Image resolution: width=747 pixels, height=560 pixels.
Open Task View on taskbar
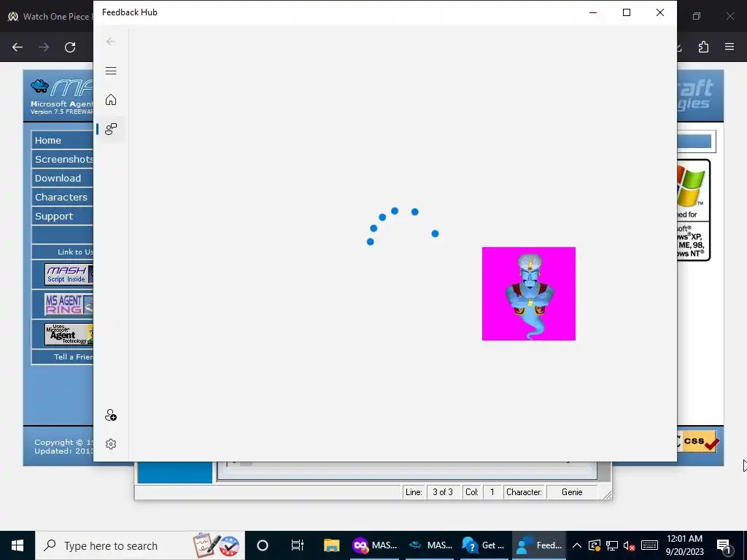point(298,545)
